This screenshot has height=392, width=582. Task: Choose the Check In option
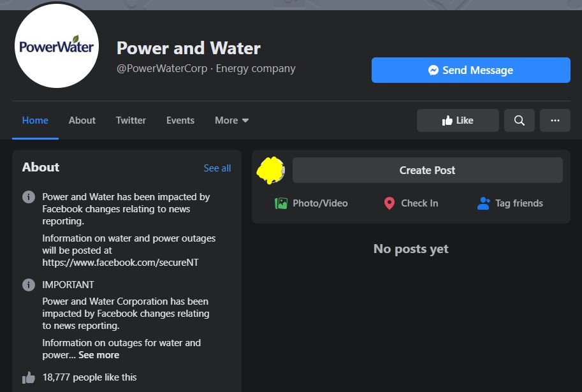(411, 203)
